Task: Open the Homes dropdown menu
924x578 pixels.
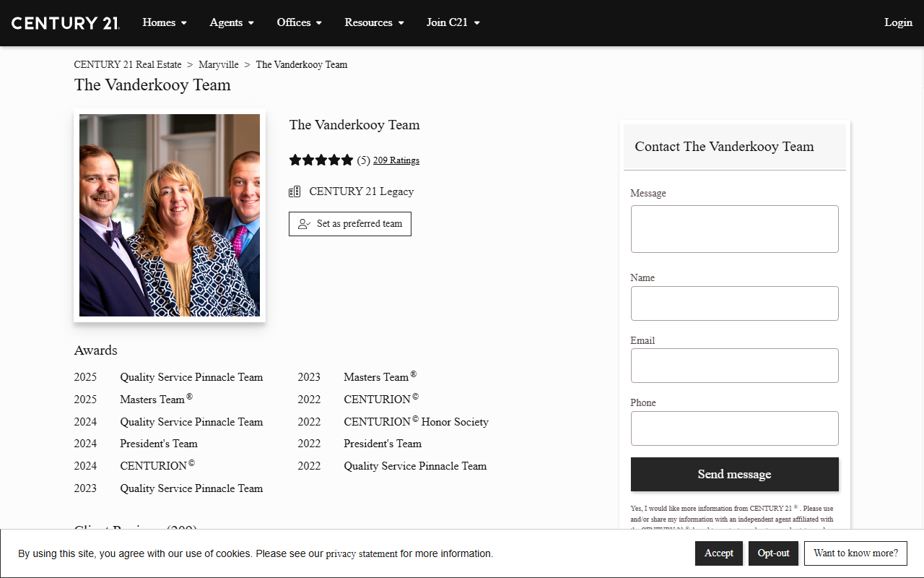Action: tap(165, 22)
